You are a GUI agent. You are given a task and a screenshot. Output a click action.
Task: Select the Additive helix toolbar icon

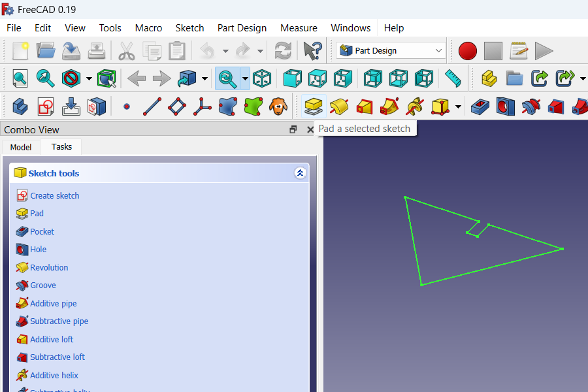click(x=414, y=106)
